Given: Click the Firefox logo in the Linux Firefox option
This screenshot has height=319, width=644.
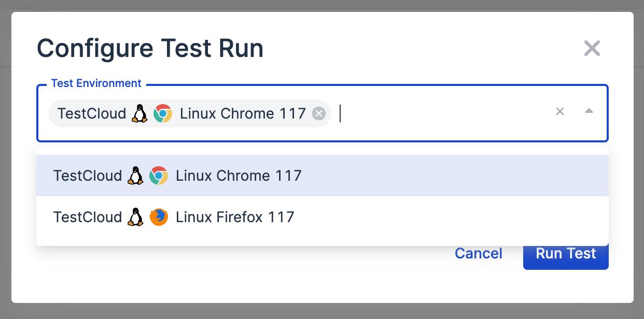Looking at the screenshot, I should (x=159, y=217).
